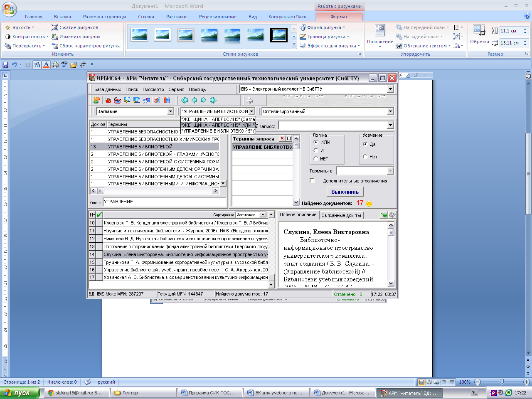
Task: Select the И logic radio button
Action: pos(316,150)
